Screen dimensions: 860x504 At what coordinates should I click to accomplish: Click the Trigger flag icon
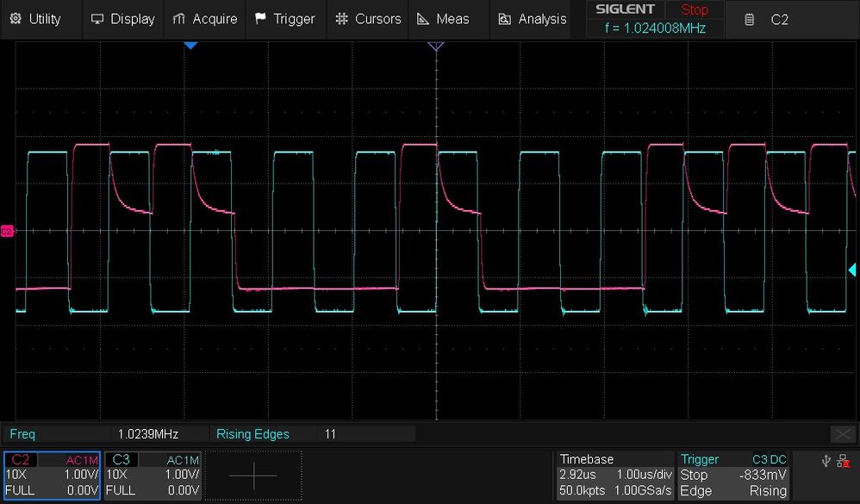click(260, 19)
